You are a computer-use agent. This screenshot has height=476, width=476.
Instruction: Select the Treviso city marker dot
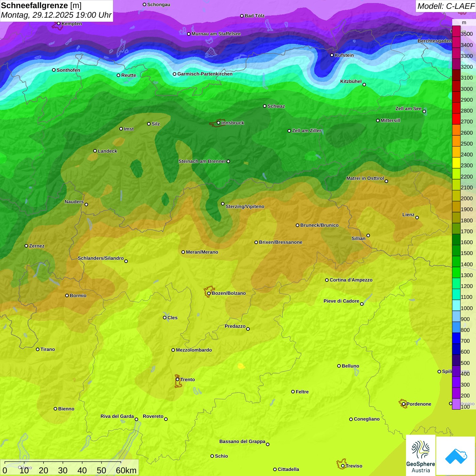(343, 466)
